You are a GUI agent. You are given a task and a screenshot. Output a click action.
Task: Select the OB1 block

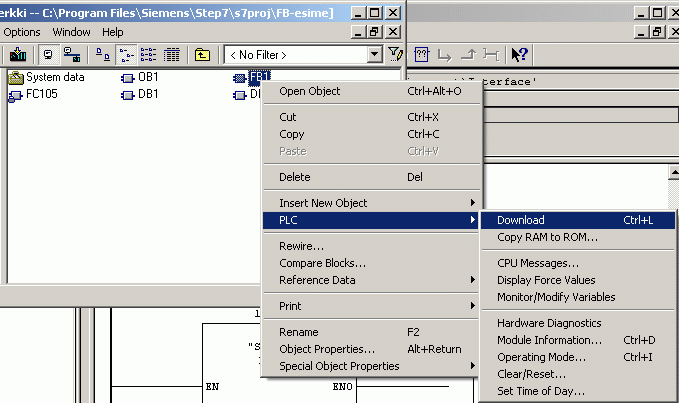tap(140, 77)
